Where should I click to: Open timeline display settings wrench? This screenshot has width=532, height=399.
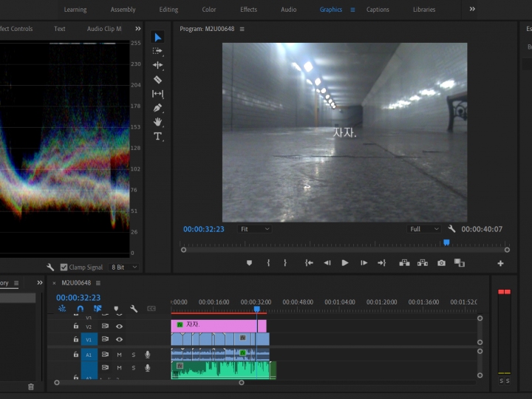click(x=134, y=309)
